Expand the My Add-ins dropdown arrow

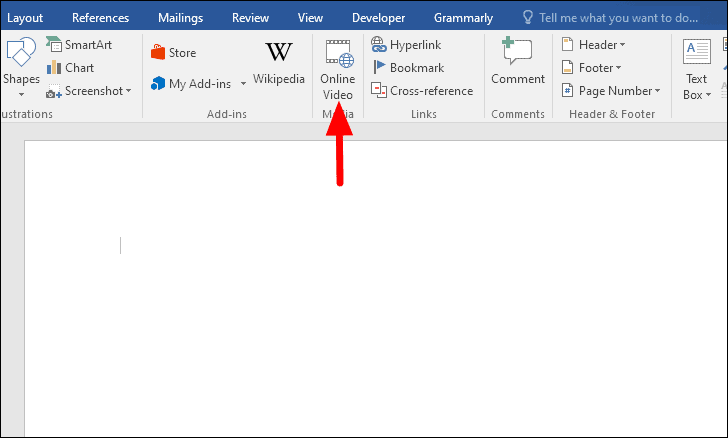[243, 84]
